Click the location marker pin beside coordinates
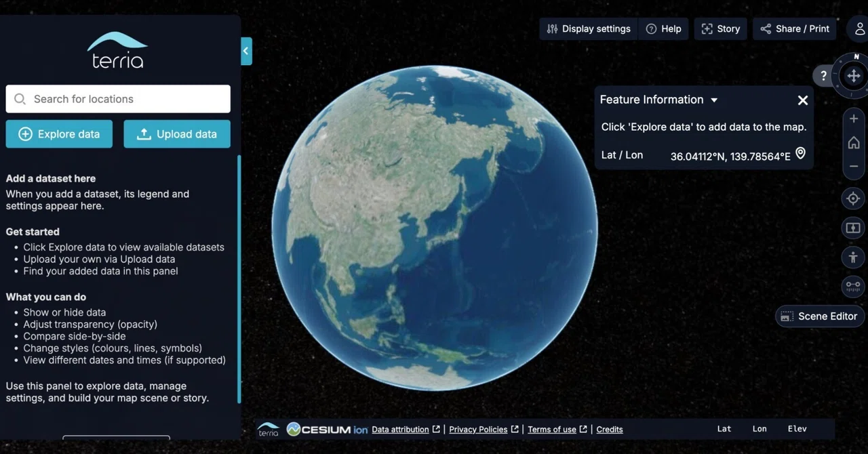868x454 pixels. 800,154
